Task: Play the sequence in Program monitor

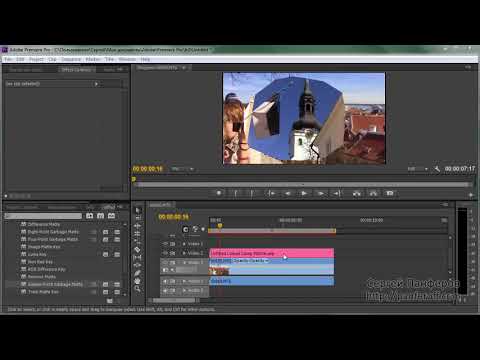Action: tap(304, 193)
